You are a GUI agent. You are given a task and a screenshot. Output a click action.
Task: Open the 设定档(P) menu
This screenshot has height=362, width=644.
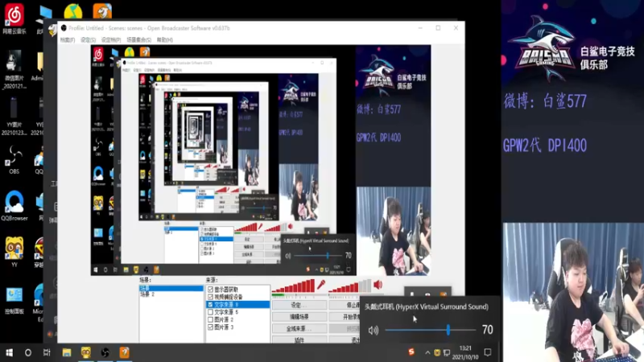(x=111, y=39)
